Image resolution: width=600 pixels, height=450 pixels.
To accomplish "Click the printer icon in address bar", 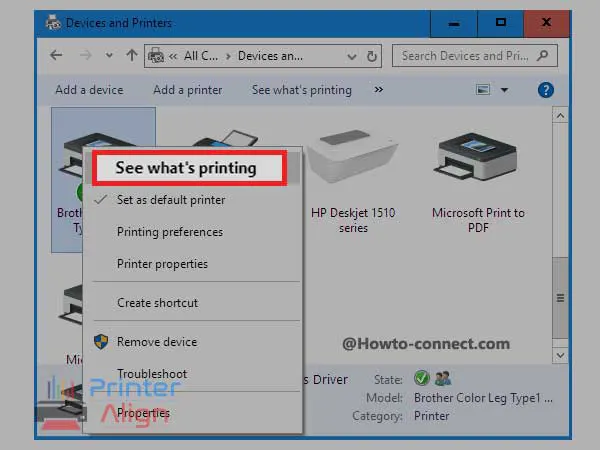I will point(156,56).
